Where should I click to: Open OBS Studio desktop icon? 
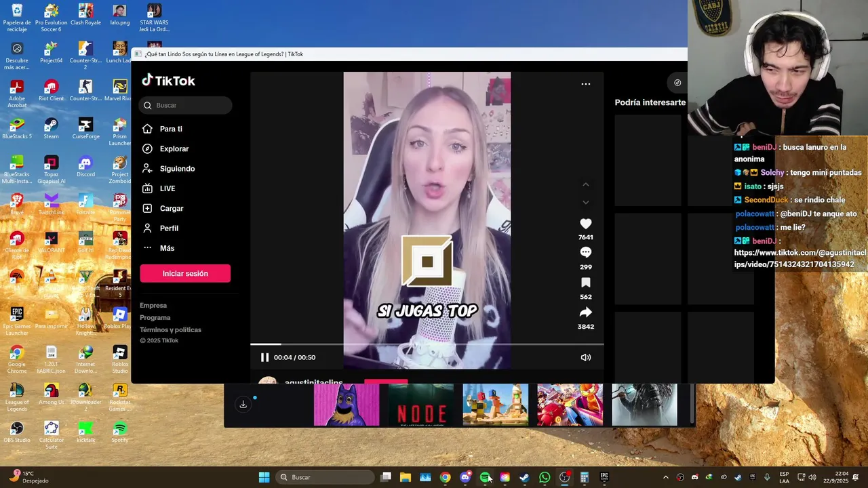pyautogui.click(x=17, y=432)
